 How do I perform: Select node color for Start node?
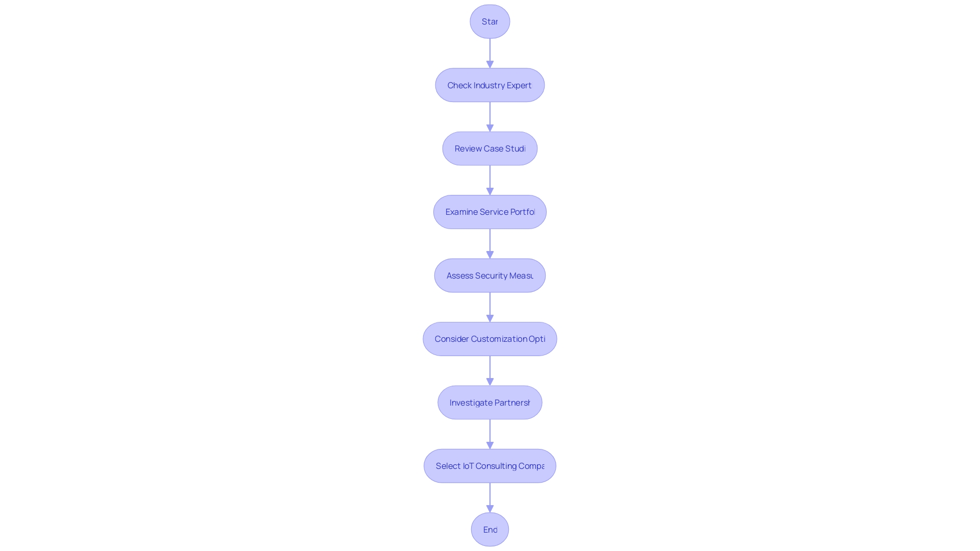(489, 21)
